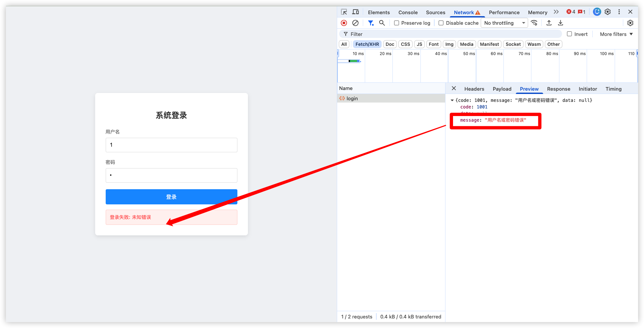Screen dimensions: 644x328
Task: Open the Timing tab
Action: click(613, 89)
